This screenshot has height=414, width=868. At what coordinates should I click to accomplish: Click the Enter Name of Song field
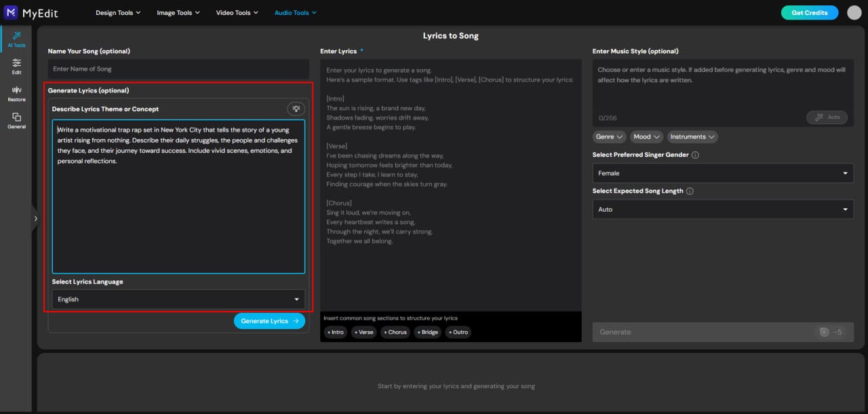[x=178, y=69]
